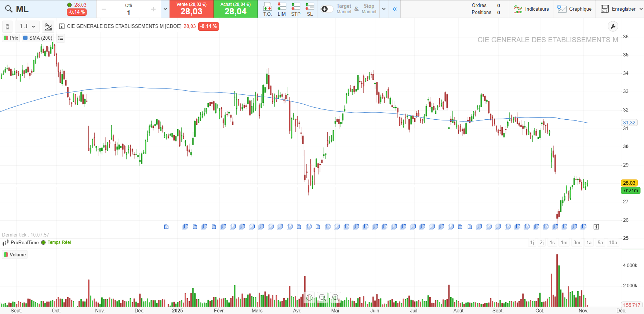Select the 3m time range
The width and height of the screenshot is (644, 314).
click(577, 242)
